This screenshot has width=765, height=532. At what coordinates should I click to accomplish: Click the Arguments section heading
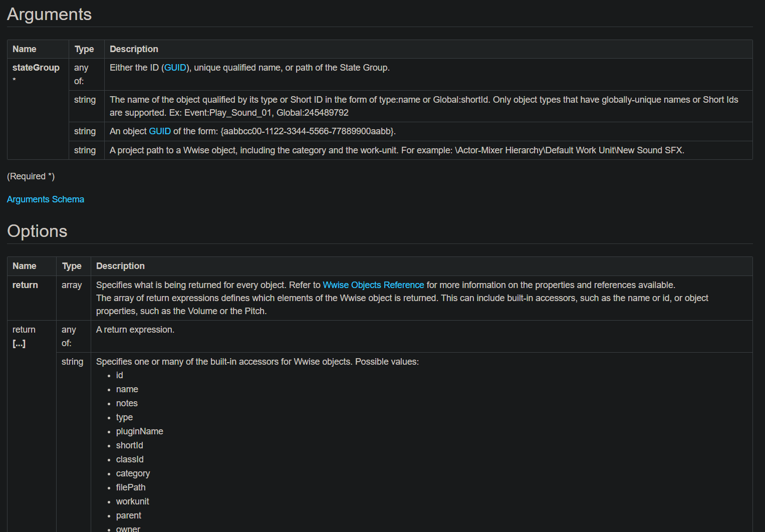pyautogui.click(x=49, y=15)
